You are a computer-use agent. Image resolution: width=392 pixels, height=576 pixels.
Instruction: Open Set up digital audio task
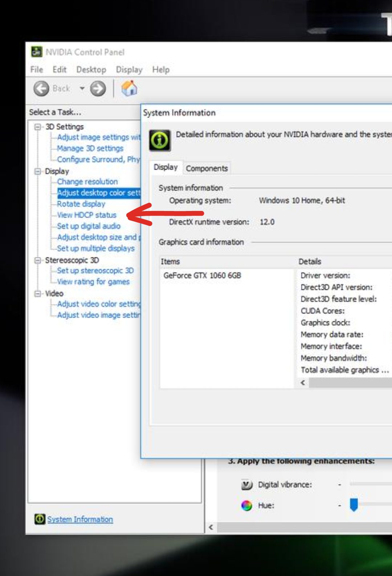(x=89, y=226)
